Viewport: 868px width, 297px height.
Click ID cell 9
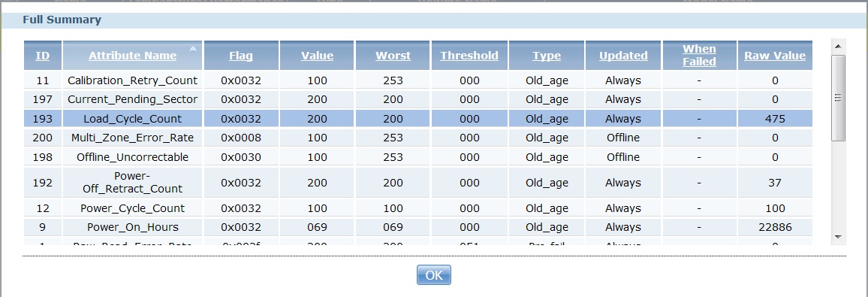pyautogui.click(x=43, y=227)
